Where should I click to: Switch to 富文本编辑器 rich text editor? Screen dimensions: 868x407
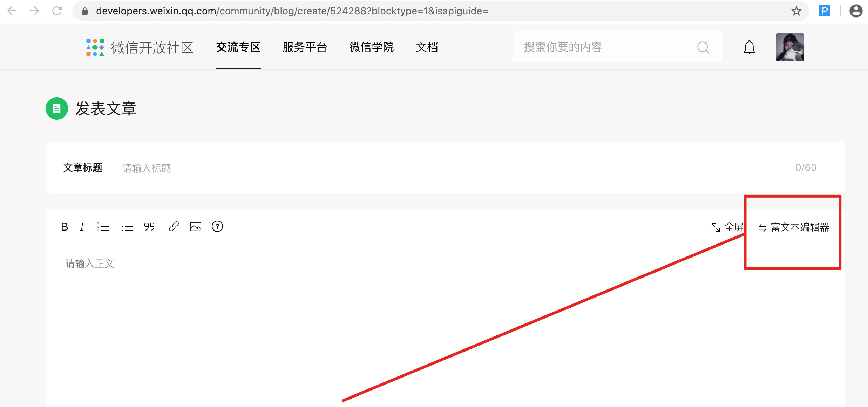click(794, 227)
